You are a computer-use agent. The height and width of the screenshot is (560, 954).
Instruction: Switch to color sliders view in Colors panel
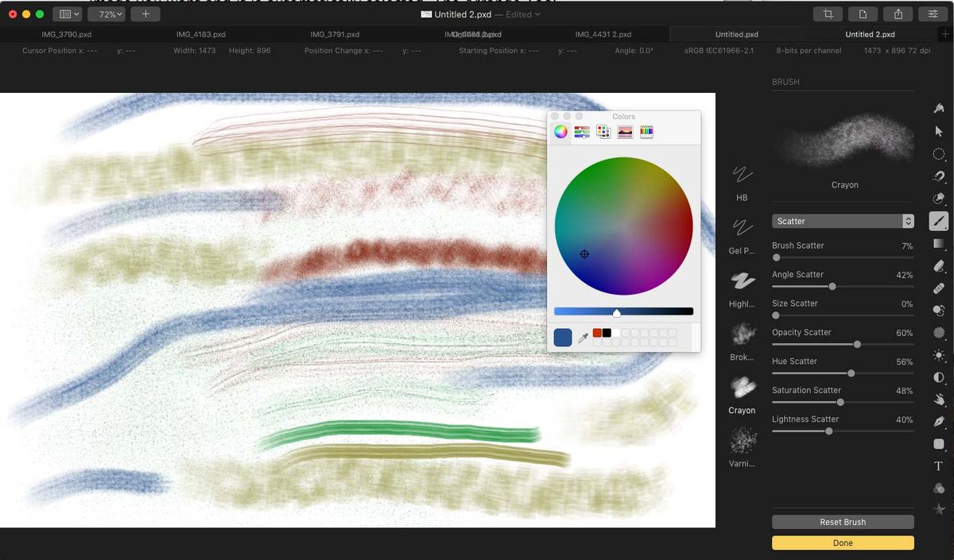(582, 131)
